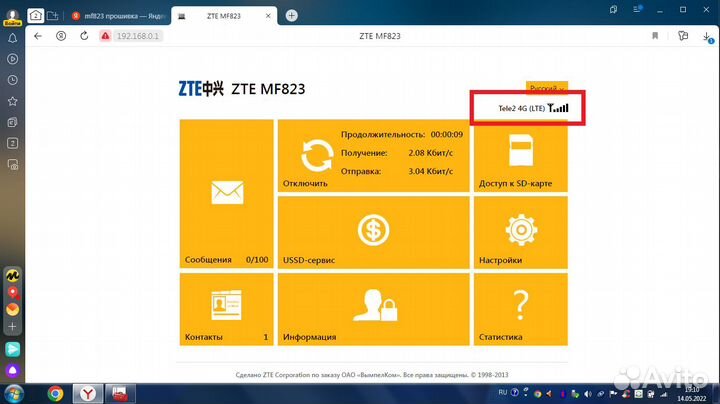Click the ZTE logo
720x404 pixels.
[201, 89]
